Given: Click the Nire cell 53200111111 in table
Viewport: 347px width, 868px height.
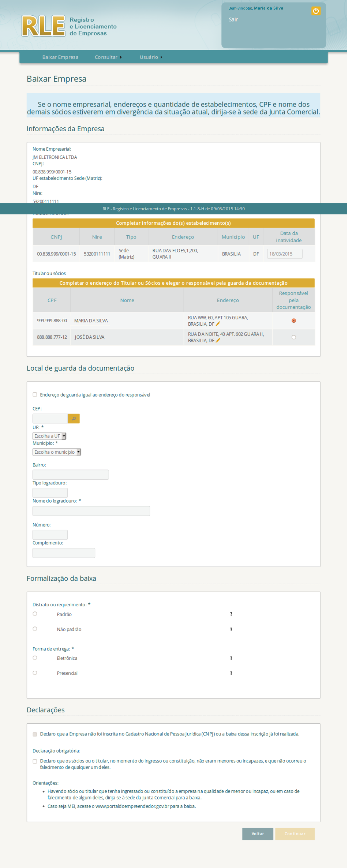Looking at the screenshot, I should click(x=97, y=254).
